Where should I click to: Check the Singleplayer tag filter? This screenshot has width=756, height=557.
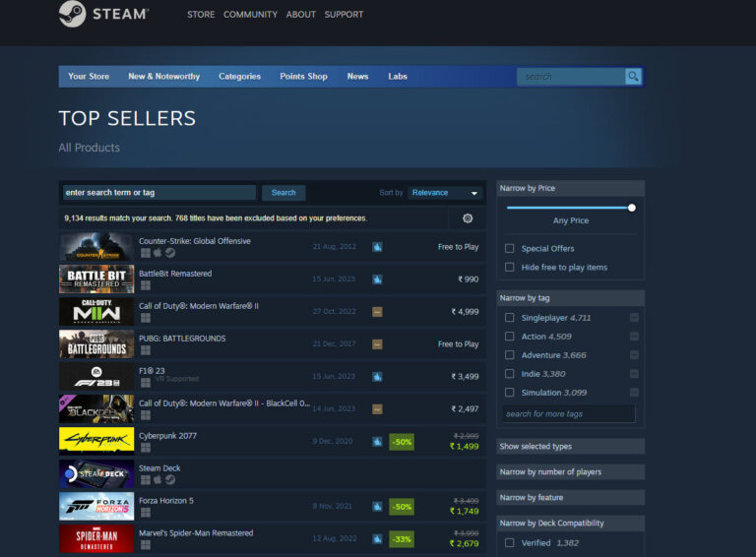coord(509,318)
